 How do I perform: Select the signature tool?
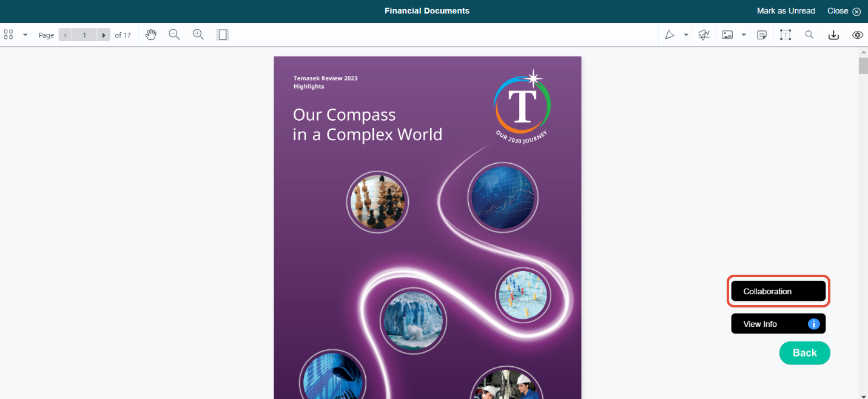[704, 35]
